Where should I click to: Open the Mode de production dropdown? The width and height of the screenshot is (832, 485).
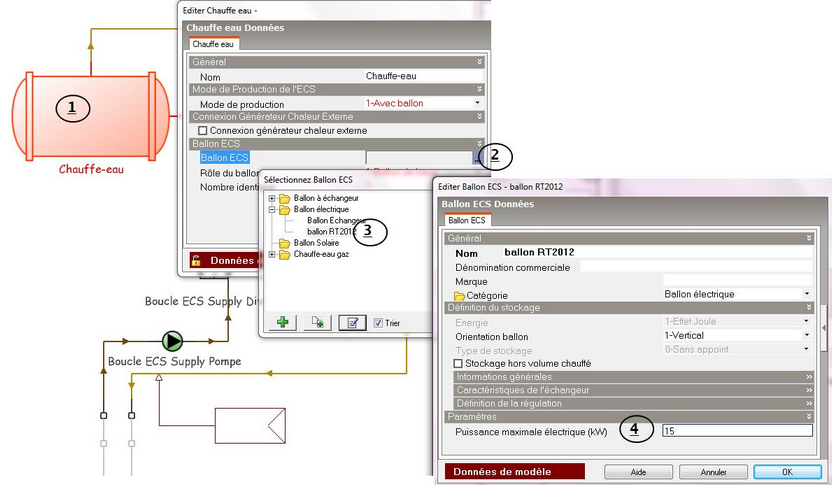(477, 103)
